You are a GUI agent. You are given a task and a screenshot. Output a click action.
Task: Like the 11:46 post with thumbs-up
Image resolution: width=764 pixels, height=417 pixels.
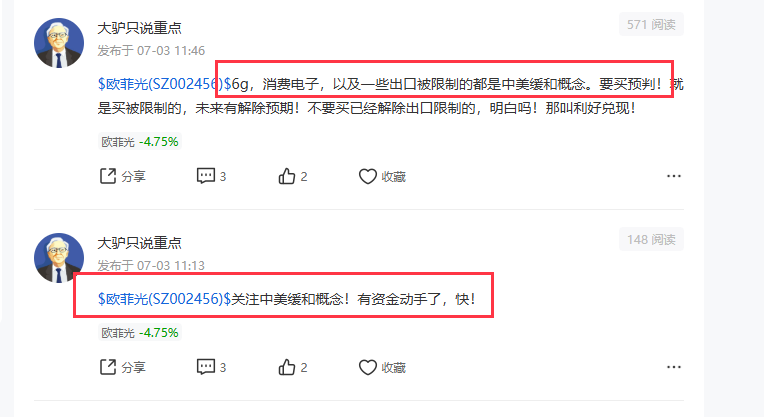(x=292, y=176)
